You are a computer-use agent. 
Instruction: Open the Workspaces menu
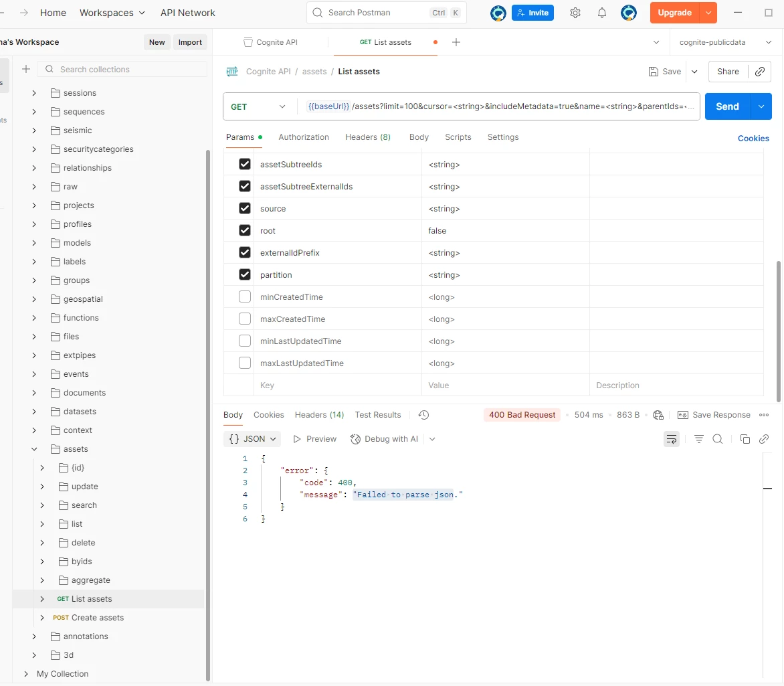click(112, 13)
